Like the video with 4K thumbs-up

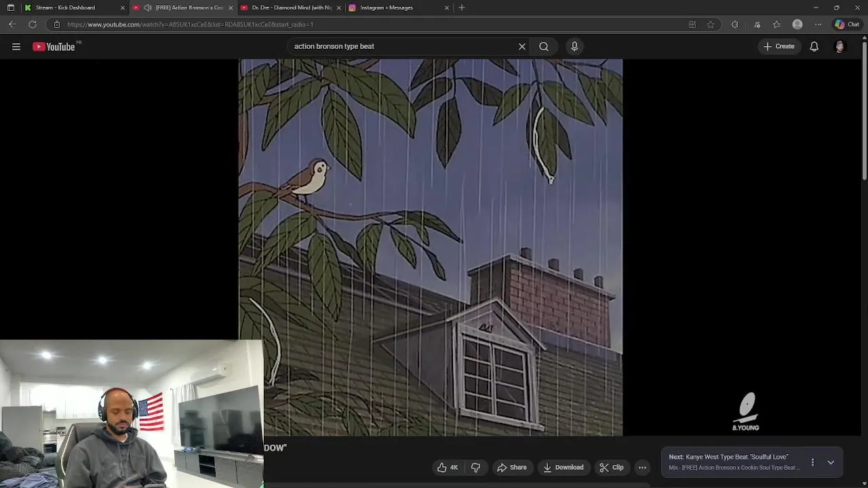pyautogui.click(x=448, y=467)
